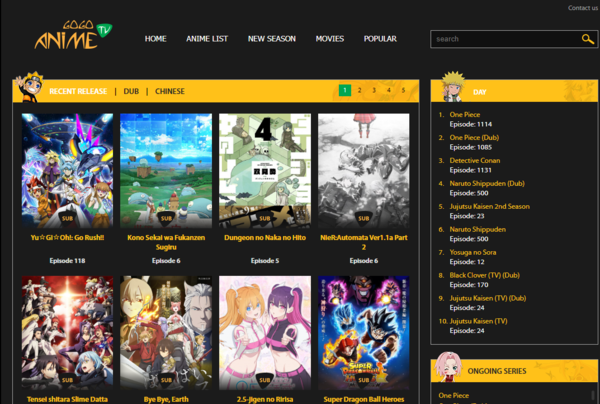Go to page 5 of releases
This screenshot has height=404, width=600.
click(403, 90)
